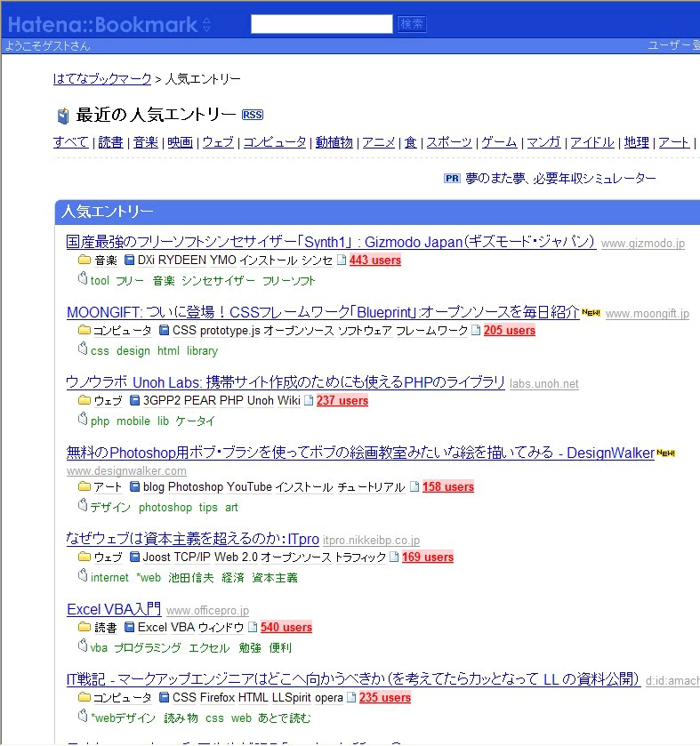
Task: Click the folder icon next to 音楽 in Synth1 entry
Action: coord(84,260)
